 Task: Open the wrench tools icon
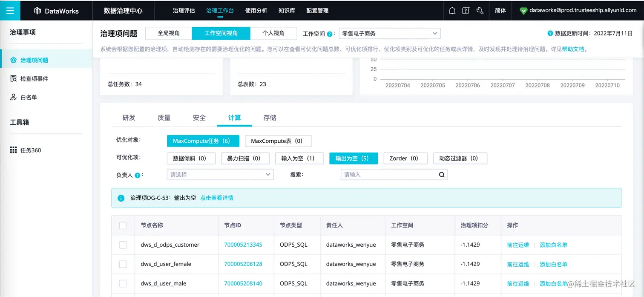click(480, 11)
